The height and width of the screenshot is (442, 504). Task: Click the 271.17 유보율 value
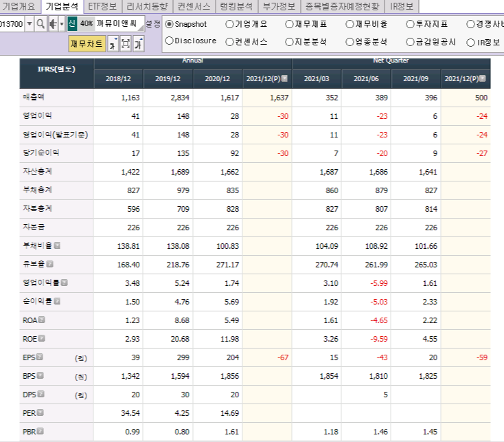click(227, 265)
